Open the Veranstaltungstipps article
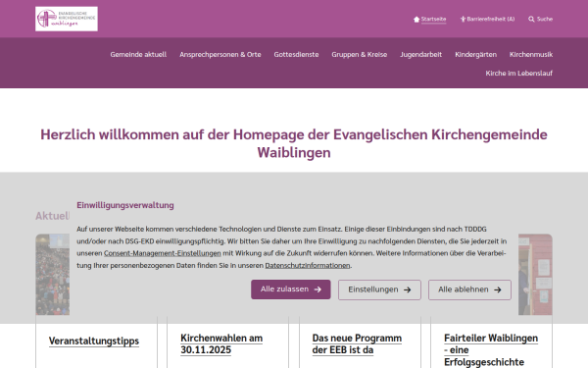This screenshot has width=588, height=368. coord(94,341)
